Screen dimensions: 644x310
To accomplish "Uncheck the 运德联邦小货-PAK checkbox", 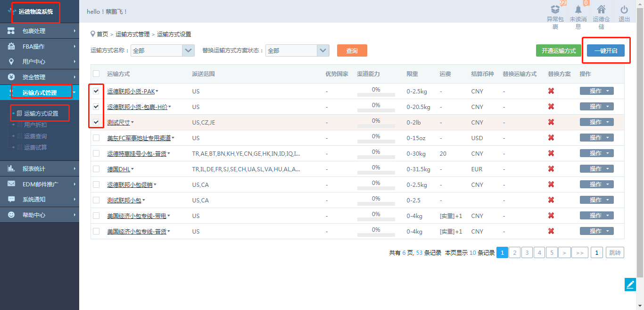I will (96, 91).
